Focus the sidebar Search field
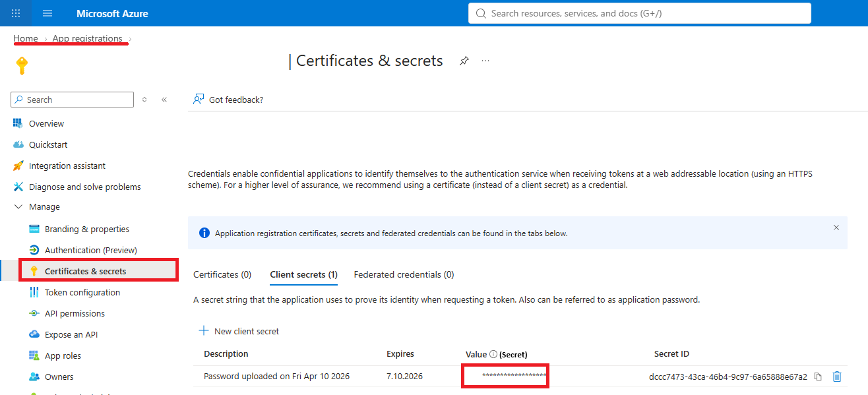Image resolution: width=868 pixels, height=395 pixels. [x=73, y=100]
